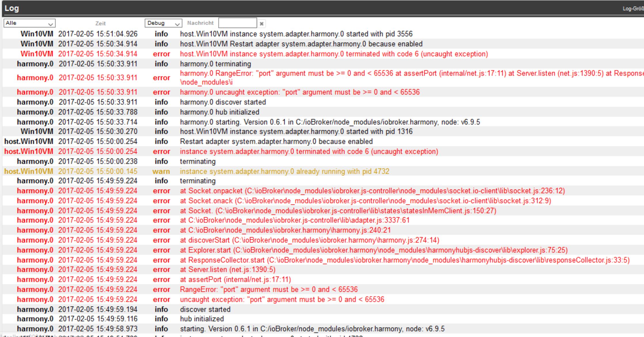
Task: Select 'at Server.listen (net.js:1390:5)' line
Action: tap(228, 270)
